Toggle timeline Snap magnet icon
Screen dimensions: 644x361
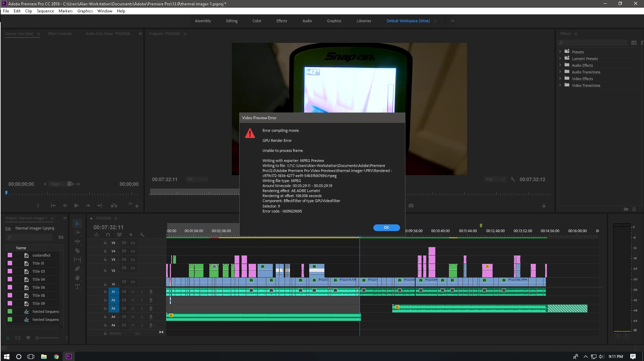108,235
